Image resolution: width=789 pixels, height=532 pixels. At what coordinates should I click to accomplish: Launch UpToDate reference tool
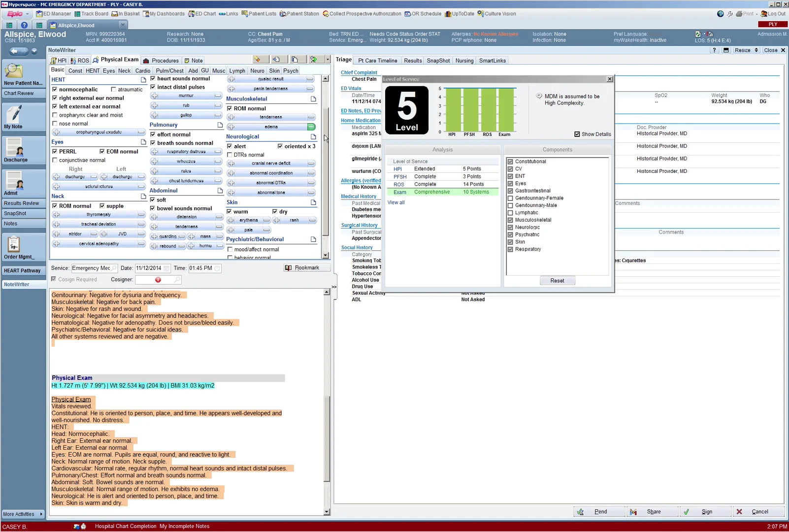pos(459,14)
